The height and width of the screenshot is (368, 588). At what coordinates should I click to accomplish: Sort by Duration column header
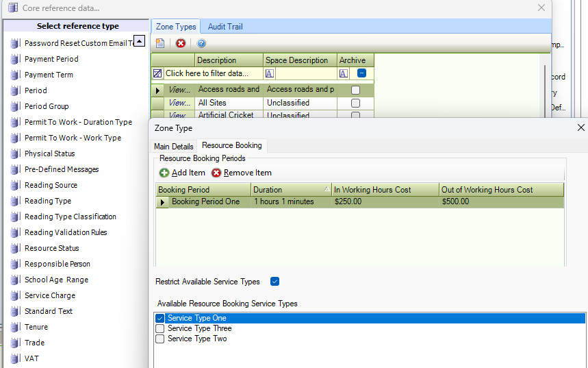pos(291,190)
